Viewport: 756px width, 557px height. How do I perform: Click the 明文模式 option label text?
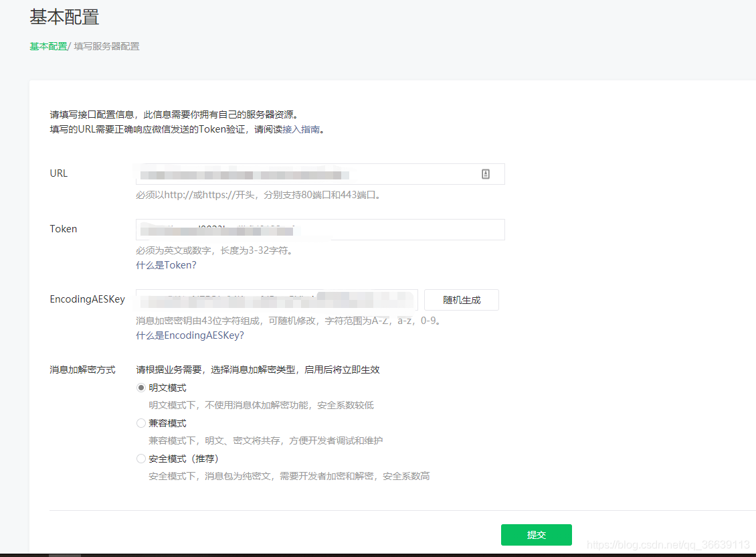168,387
